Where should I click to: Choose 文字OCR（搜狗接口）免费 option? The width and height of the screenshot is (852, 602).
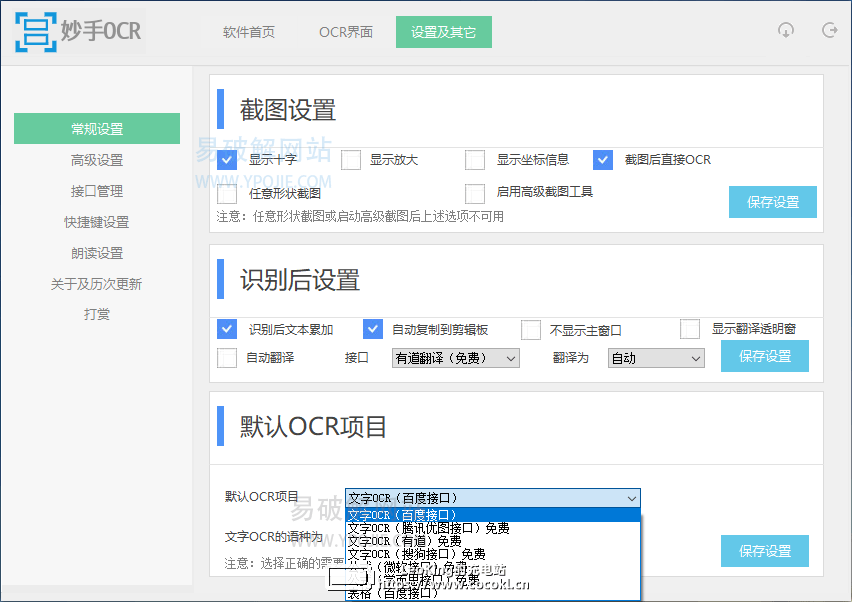tap(493, 554)
